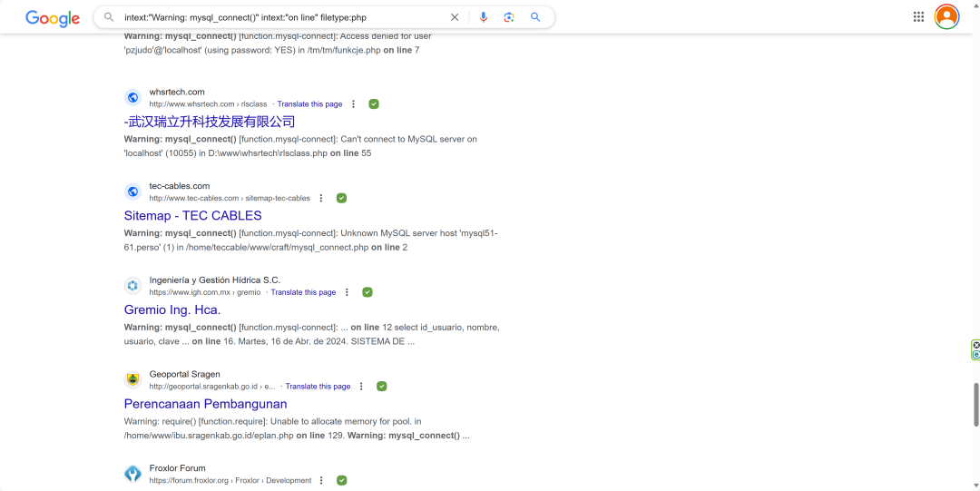Click green safety check beside tec-cables.com
The height and width of the screenshot is (491, 980).
pyautogui.click(x=341, y=198)
